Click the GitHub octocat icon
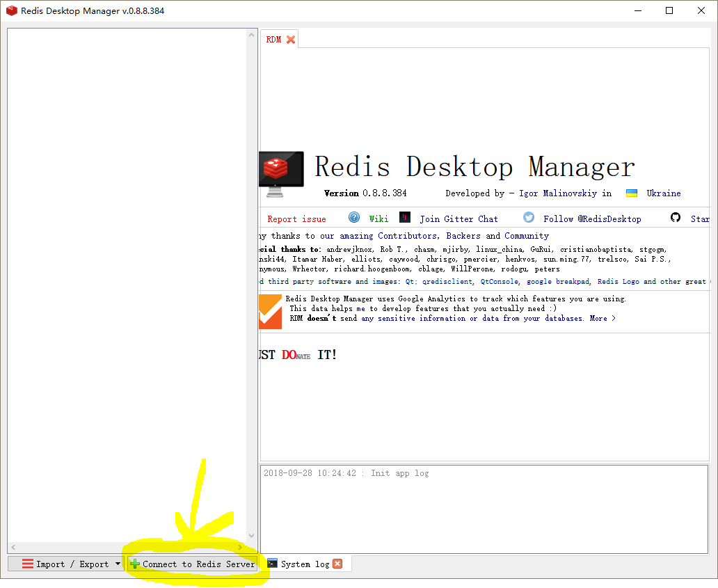Screen dimensions: 718x588 [x=676, y=218]
